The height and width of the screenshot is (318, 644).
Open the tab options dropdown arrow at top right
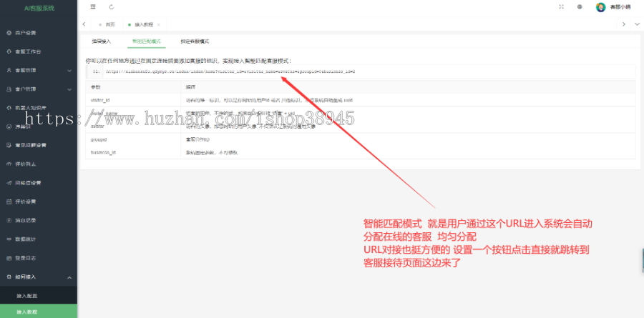(x=637, y=24)
